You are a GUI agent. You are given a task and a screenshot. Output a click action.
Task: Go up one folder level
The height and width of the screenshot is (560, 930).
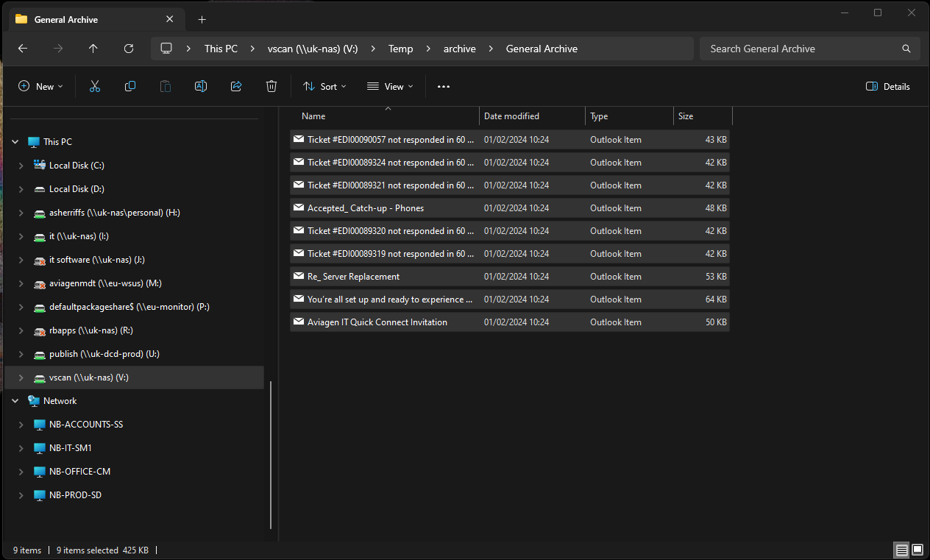tap(93, 49)
